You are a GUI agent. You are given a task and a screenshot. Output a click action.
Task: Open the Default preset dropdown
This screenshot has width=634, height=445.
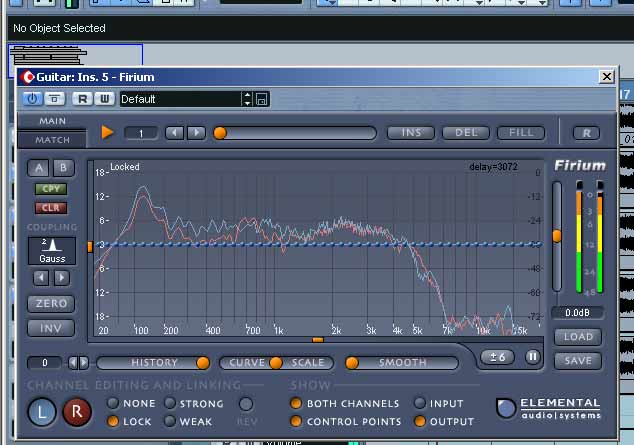tap(180, 99)
